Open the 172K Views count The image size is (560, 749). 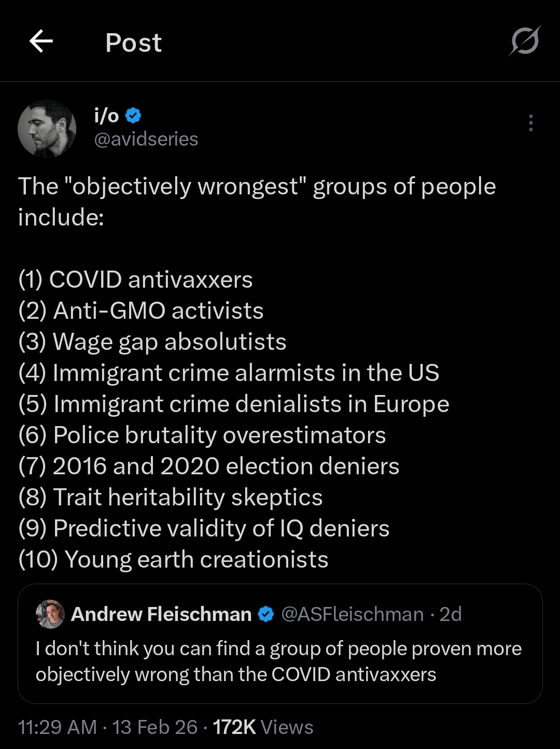[263, 727]
